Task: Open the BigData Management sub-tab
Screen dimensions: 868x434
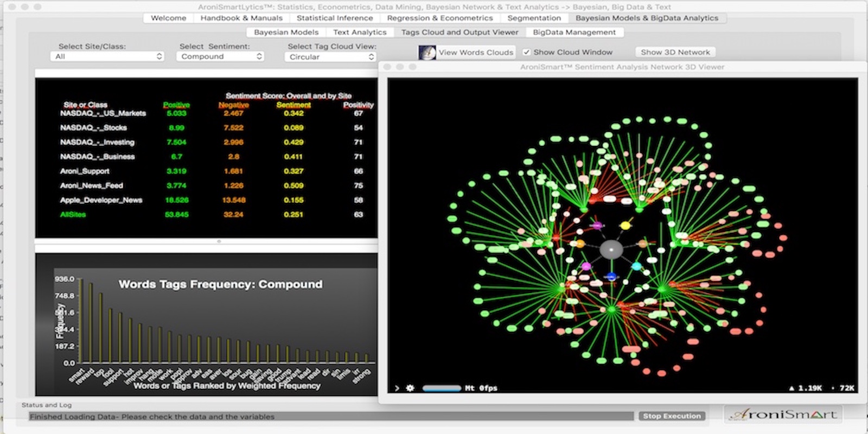Action: 574,32
